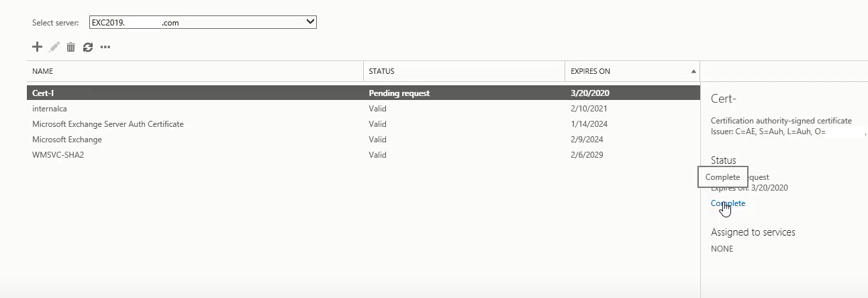
Task: Open the Select server dropdown
Action: point(203,22)
